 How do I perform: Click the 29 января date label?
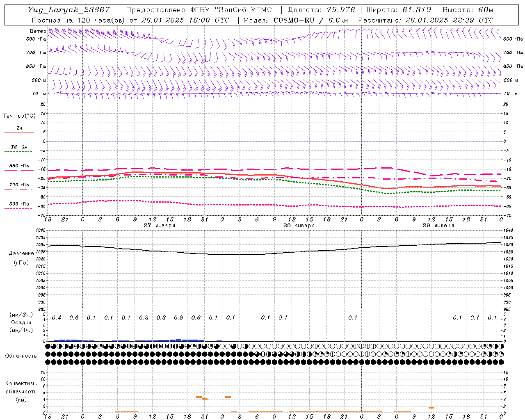[438, 226]
